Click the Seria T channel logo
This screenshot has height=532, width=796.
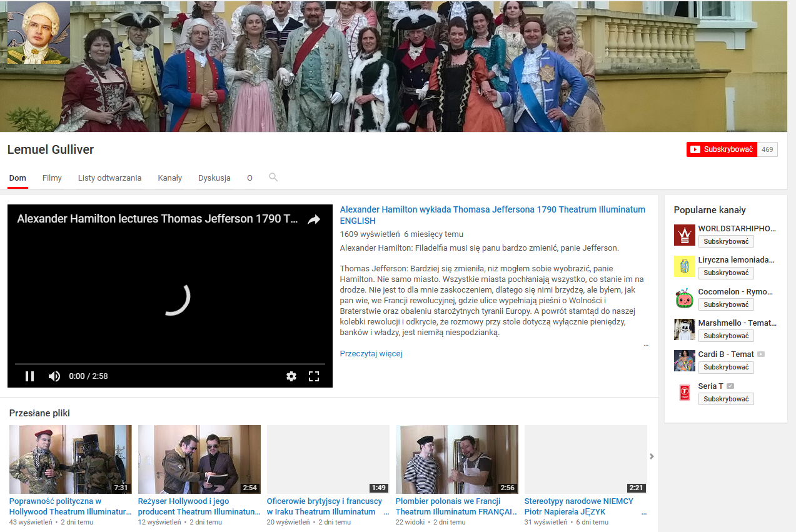(684, 393)
